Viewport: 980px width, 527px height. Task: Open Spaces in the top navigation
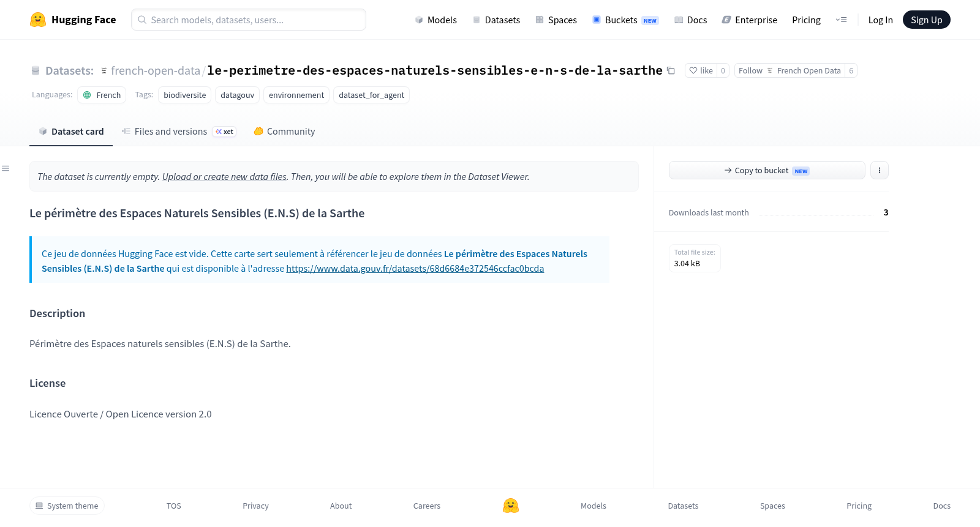556,20
